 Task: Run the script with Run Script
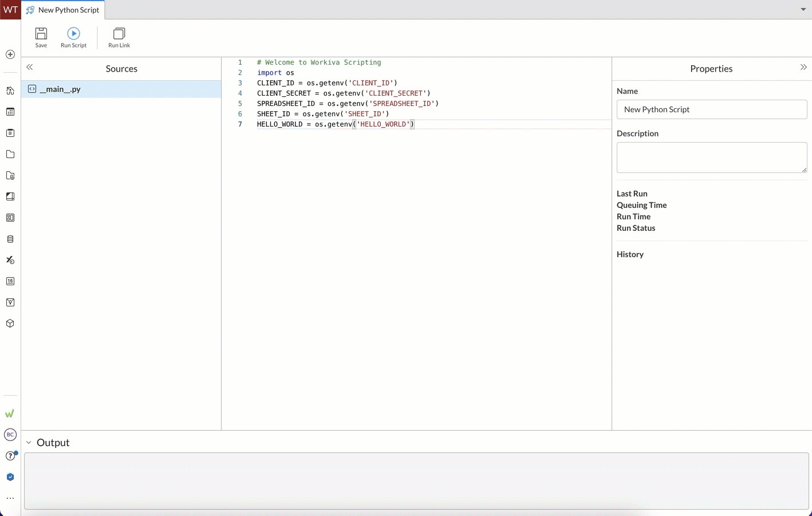[x=73, y=38]
